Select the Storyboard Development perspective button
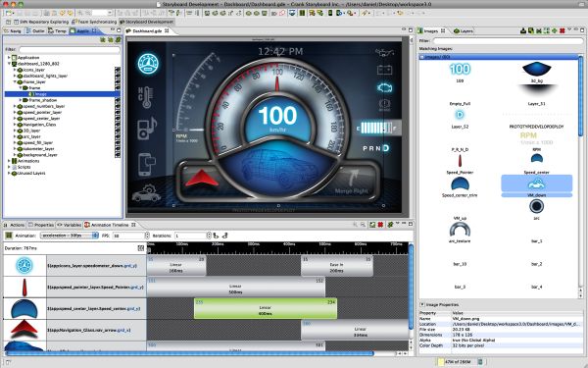Screen dimensions: 588x368 [146, 22]
